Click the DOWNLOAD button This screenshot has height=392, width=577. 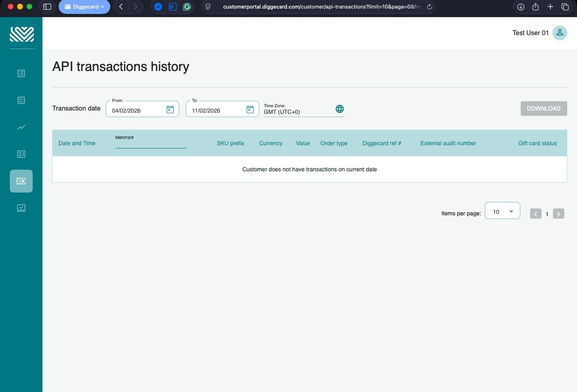(x=544, y=109)
